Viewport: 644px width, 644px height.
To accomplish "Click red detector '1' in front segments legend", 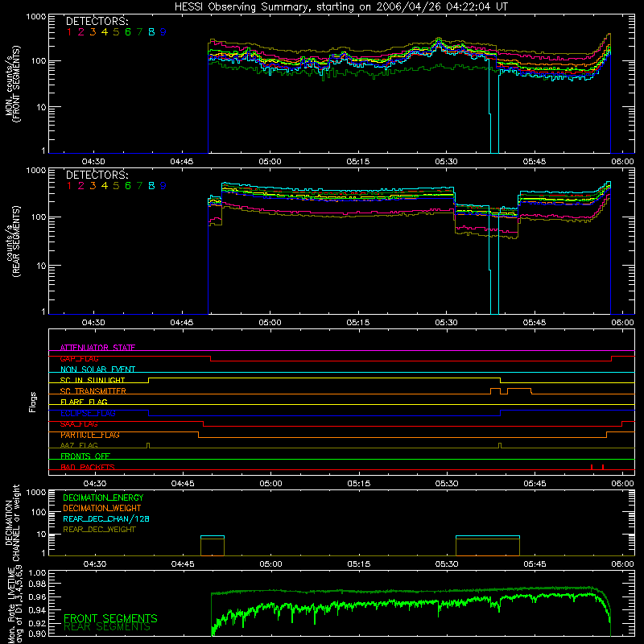I will click(x=69, y=32).
